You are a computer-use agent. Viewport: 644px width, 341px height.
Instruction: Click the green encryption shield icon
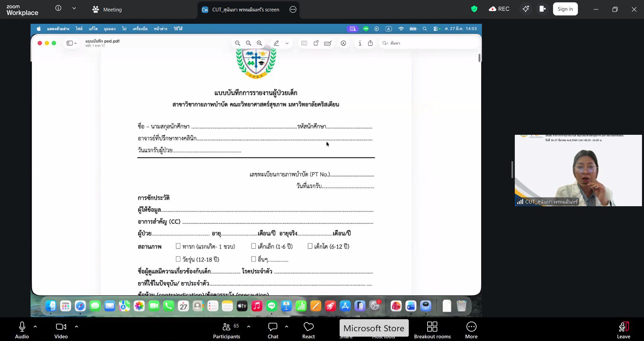click(474, 9)
